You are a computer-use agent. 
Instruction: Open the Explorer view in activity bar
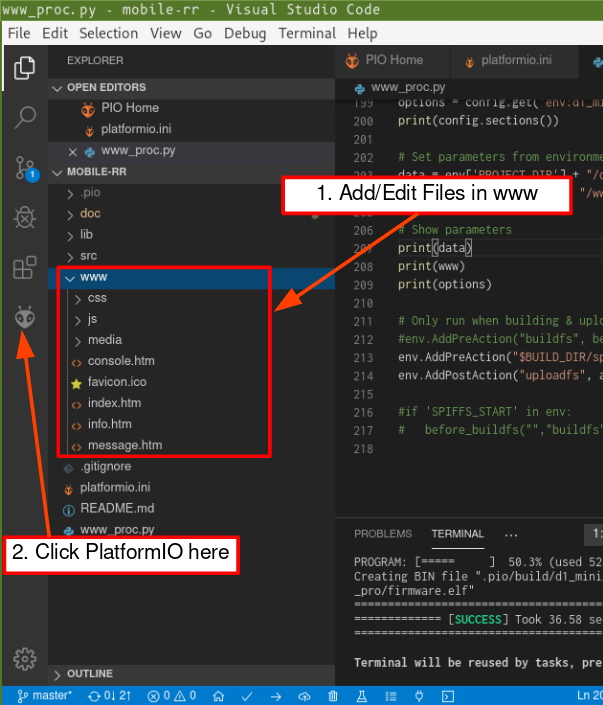25,68
